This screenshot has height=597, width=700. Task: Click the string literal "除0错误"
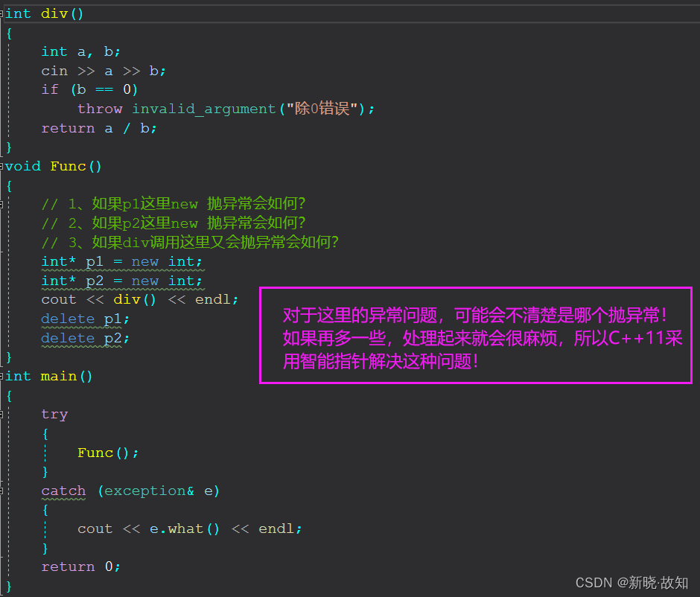tap(322, 109)
